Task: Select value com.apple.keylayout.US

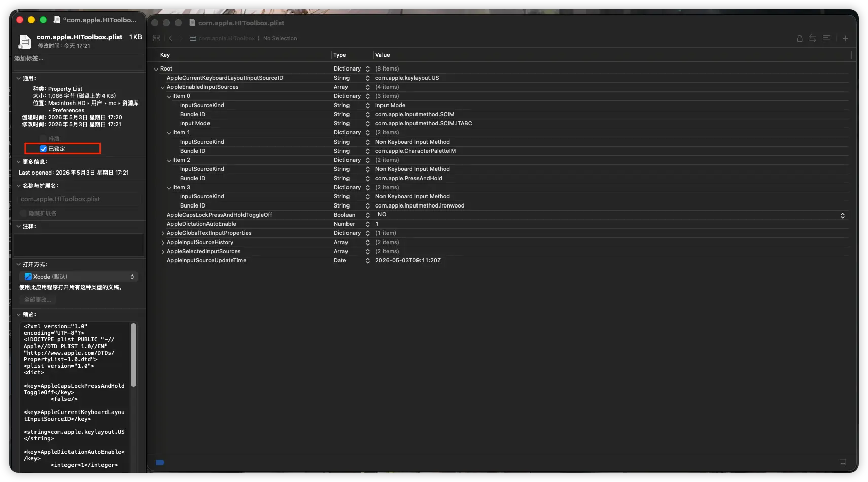Action: [x=407, y=78]
